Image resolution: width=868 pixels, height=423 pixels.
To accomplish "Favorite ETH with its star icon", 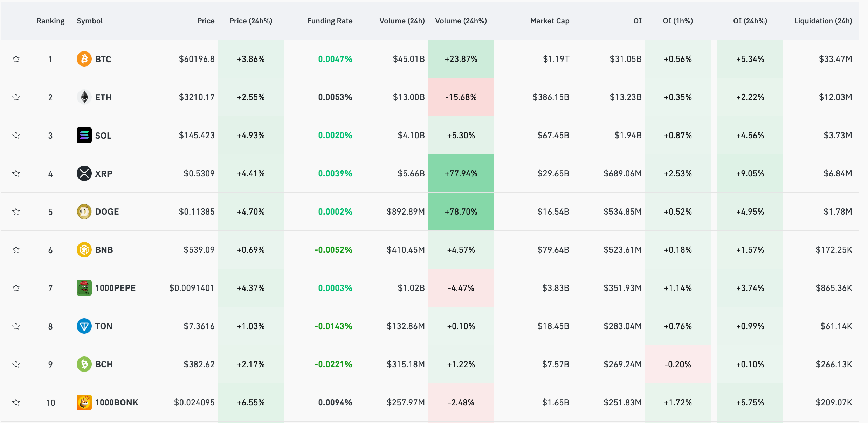I will (x=16, y=97).
